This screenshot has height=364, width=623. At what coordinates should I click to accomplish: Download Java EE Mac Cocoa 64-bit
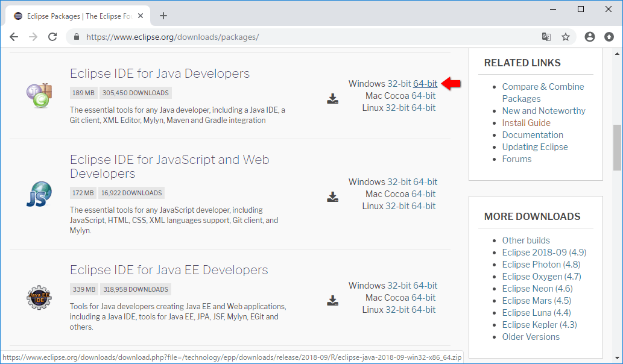point(423,297)
